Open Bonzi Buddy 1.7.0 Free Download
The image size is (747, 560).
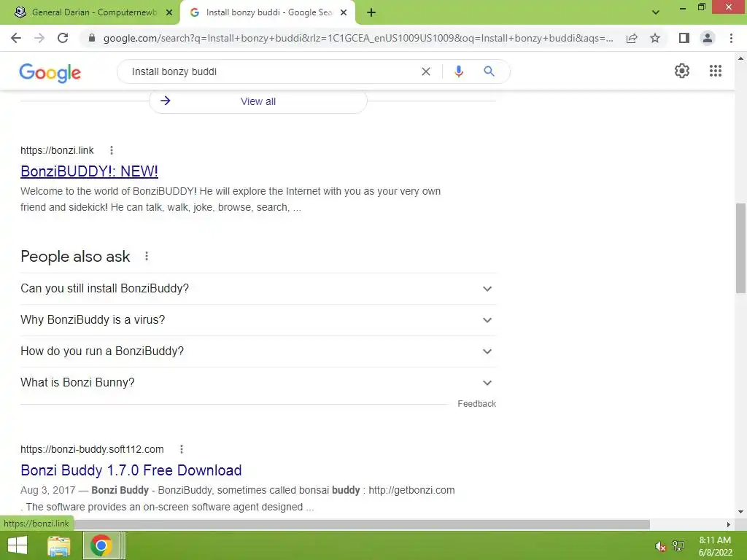point(131,470)
